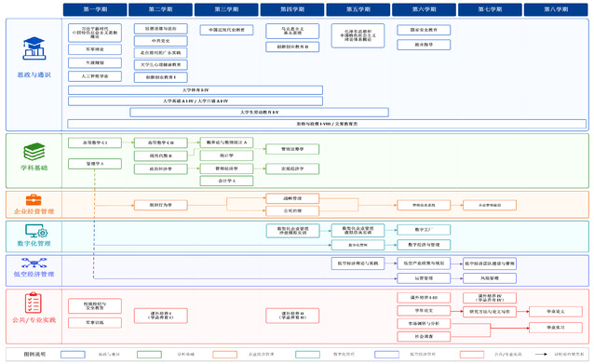Click the 大学体育 I-IV course bar

[x=196, y=90]
